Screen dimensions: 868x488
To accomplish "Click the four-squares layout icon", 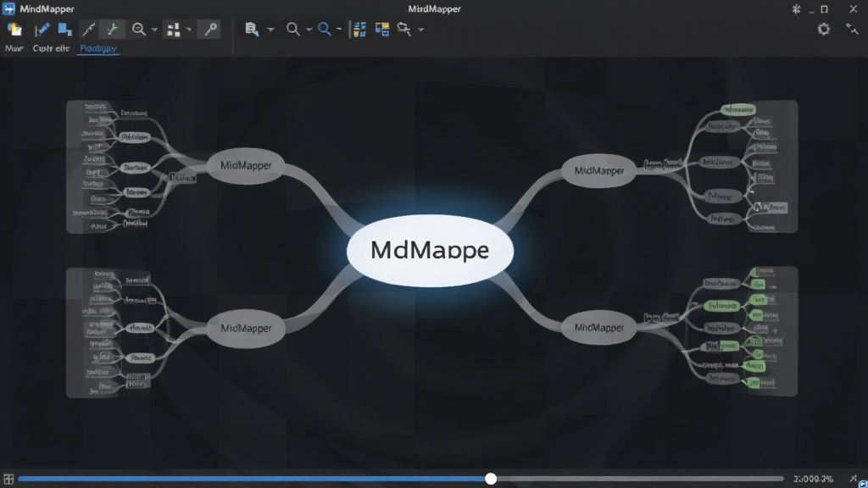I will pyautogui.click(x=173, y=30).
